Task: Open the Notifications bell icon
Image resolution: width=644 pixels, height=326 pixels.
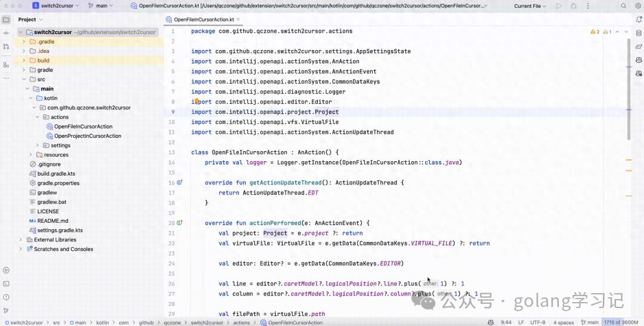Action: [x=639, y=19]
